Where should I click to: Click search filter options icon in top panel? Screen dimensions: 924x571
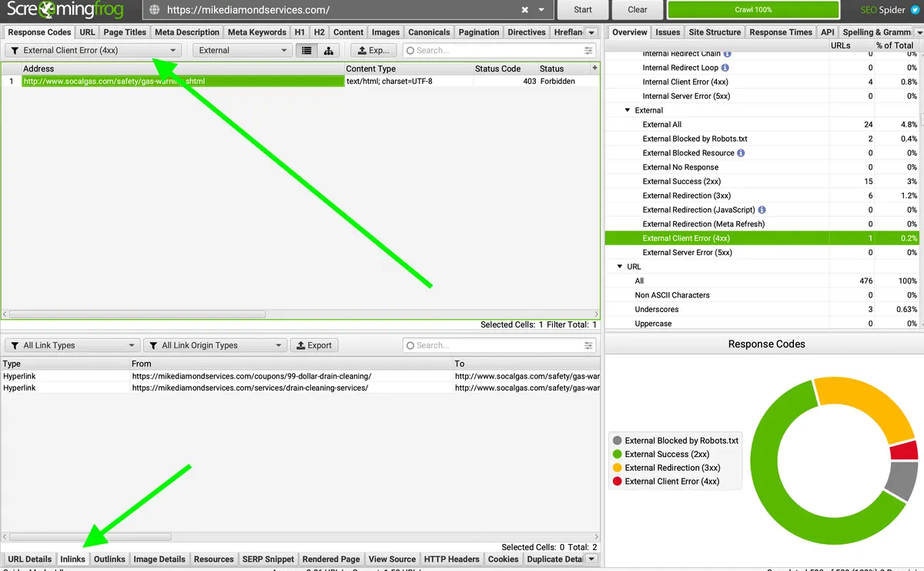pyautogui.click(x=588, y=50)
